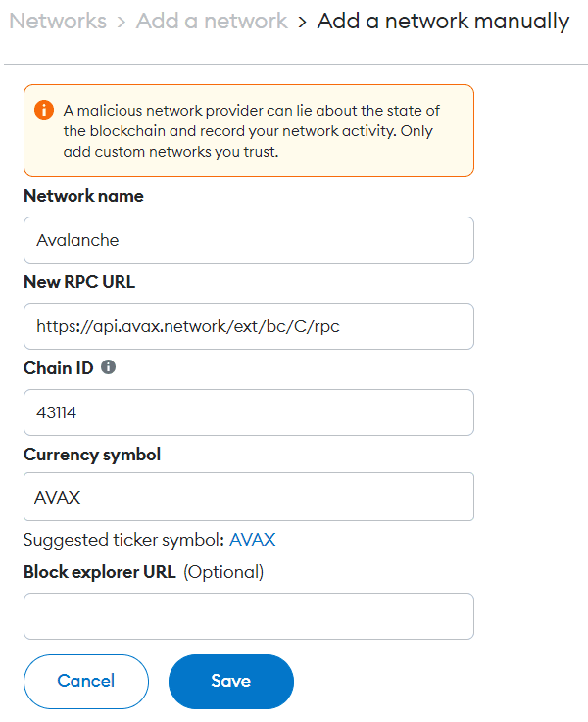
Task: Click the chevron before Add a network manually
Action: point(303,22)
